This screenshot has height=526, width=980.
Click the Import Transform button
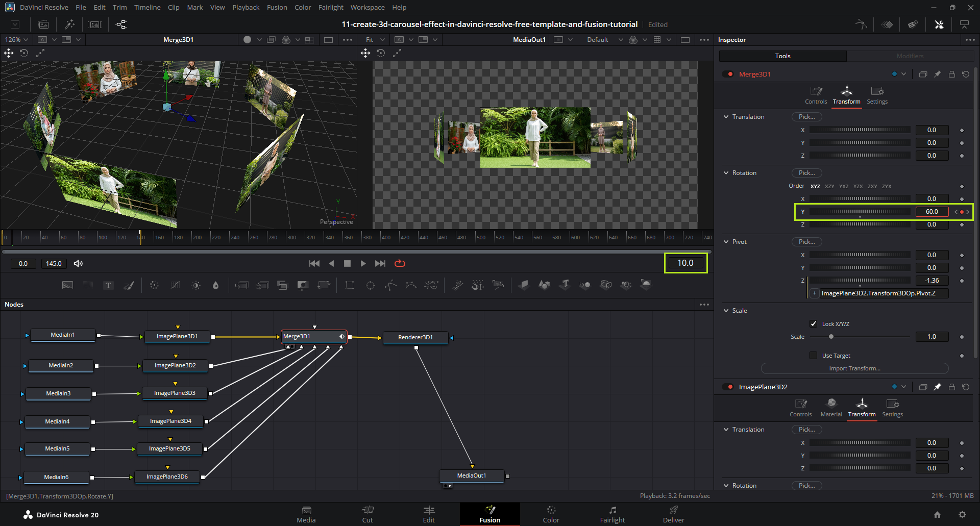coord(854,368)
